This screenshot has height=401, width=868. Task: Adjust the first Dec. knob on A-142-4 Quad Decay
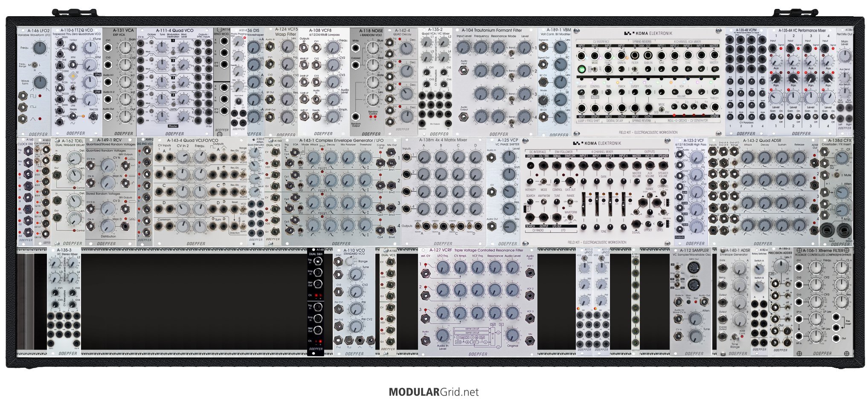pos(406,48)
